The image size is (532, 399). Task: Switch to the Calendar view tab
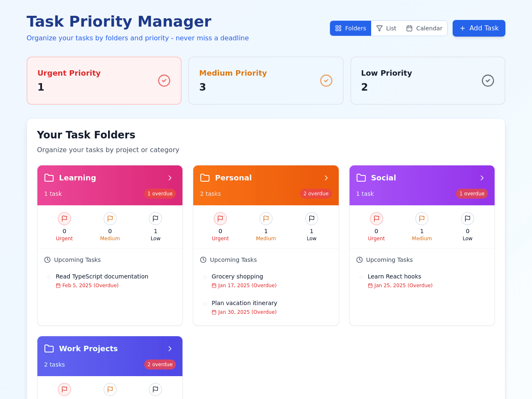424,28
